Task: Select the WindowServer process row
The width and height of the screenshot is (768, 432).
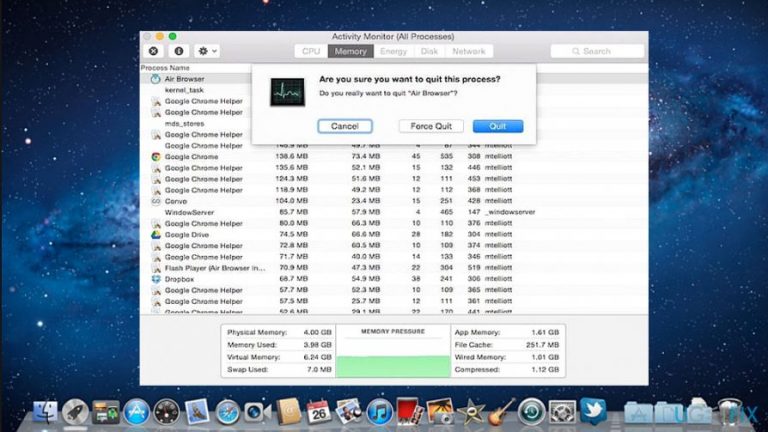Action: point(394,212)
